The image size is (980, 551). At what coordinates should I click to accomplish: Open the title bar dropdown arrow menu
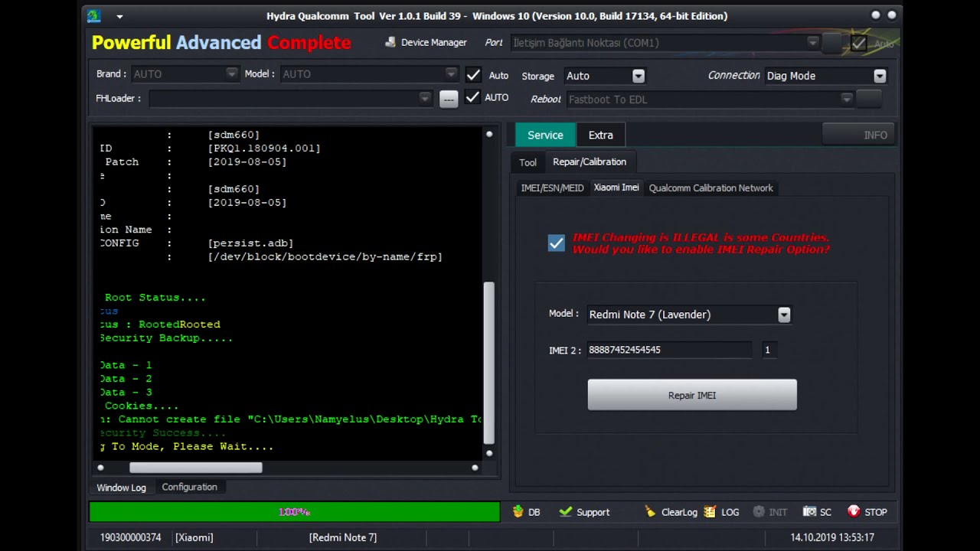119,16
